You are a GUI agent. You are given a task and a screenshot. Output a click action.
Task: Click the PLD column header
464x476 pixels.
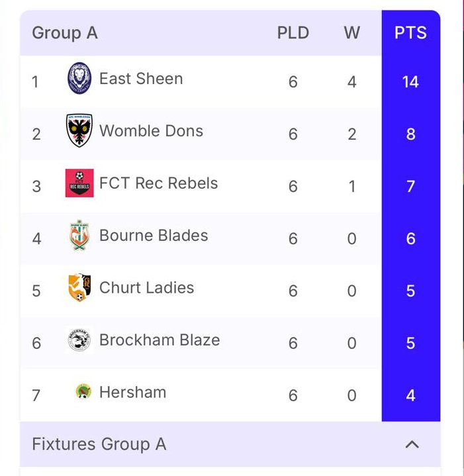pos(293,32)
